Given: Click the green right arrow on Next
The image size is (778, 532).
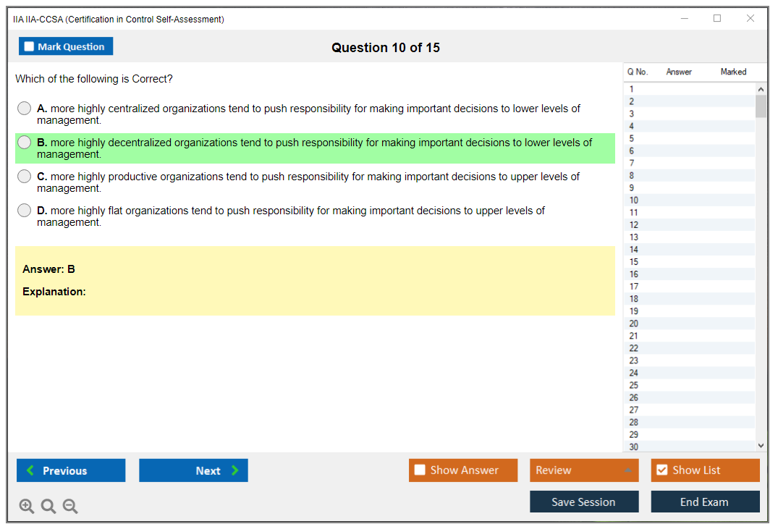Looking at the screenshot, I should pyautogui.click(x=235, y=470).
